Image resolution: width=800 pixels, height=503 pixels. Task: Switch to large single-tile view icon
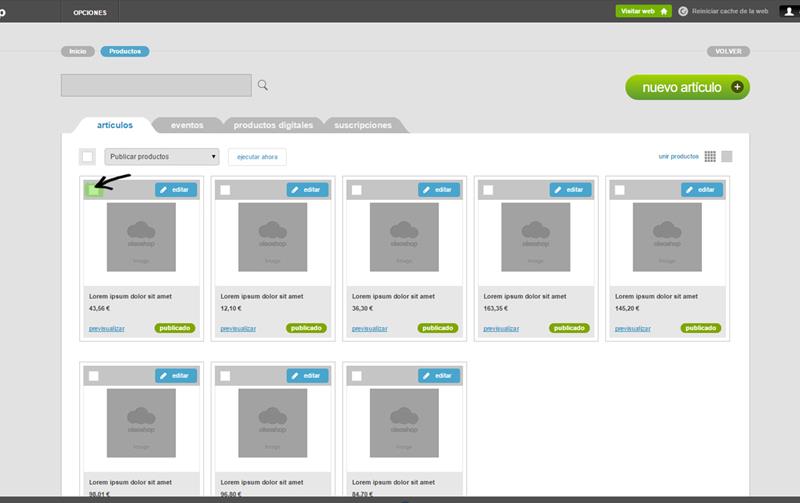point(727,156)
